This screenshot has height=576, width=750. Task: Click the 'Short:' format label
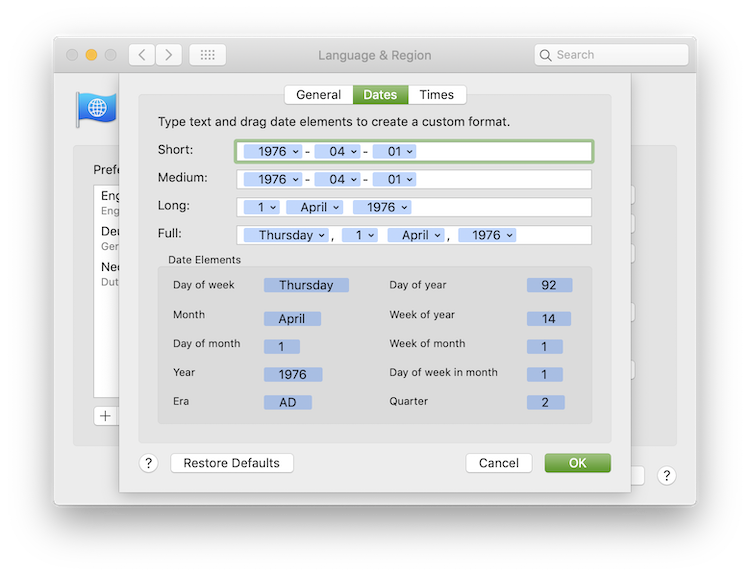pos(176,150)
